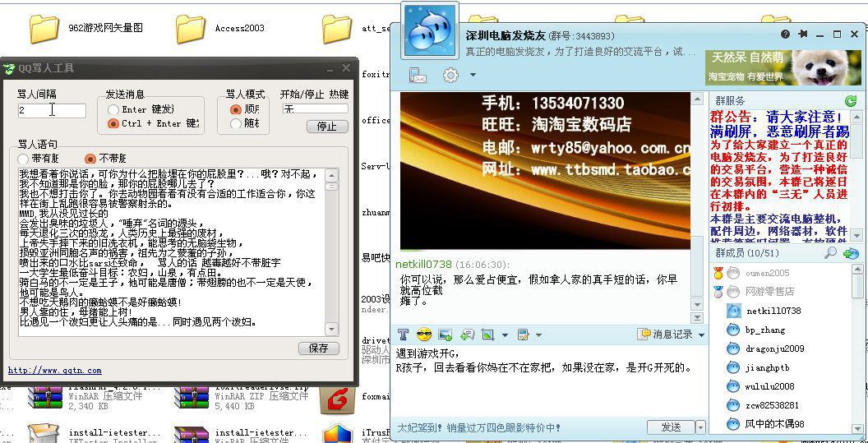Select member 风中的木偶98
Image resolution: width=868 pixels, height=443 pixels.
pos(775,424)
